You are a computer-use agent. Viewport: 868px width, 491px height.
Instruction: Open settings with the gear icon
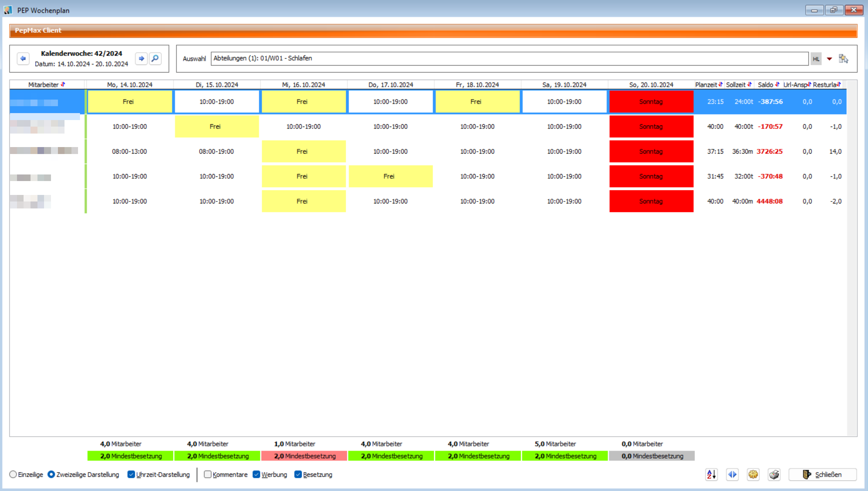pos(753,474)
